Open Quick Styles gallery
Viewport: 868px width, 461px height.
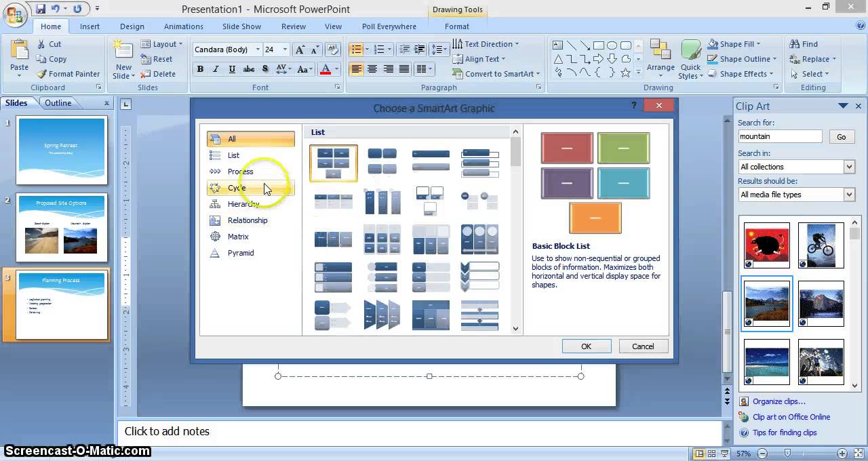[690, 60]
